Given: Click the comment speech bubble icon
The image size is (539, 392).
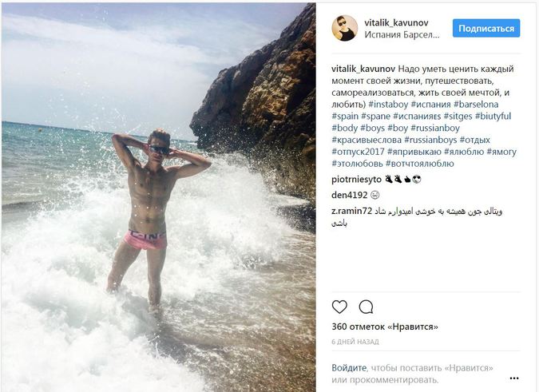Looking at the screenshot, I should [x=366, y=307].
